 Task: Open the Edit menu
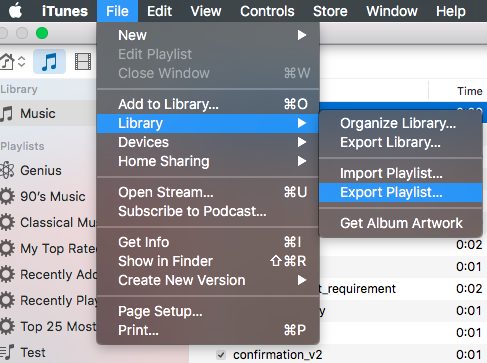pos(159,11)
